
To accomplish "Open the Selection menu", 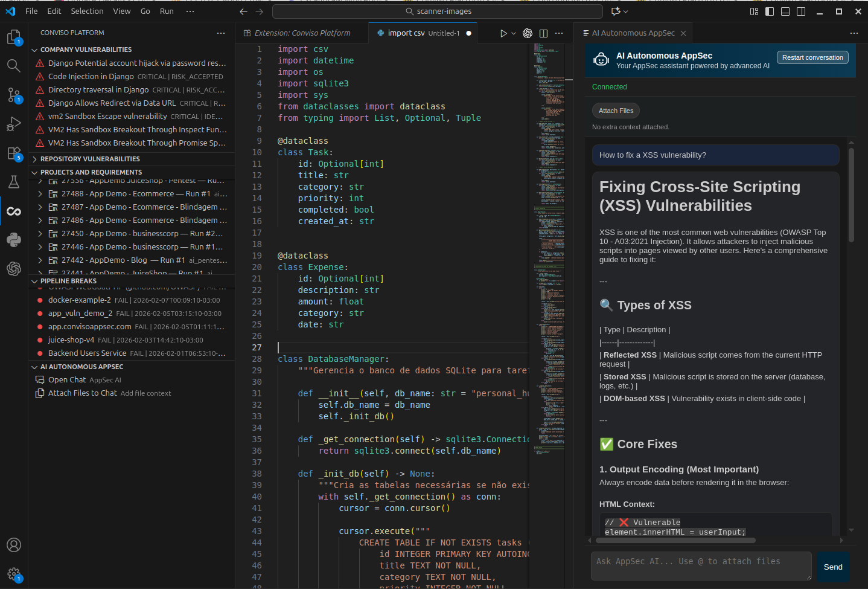I will click(87, 11).
